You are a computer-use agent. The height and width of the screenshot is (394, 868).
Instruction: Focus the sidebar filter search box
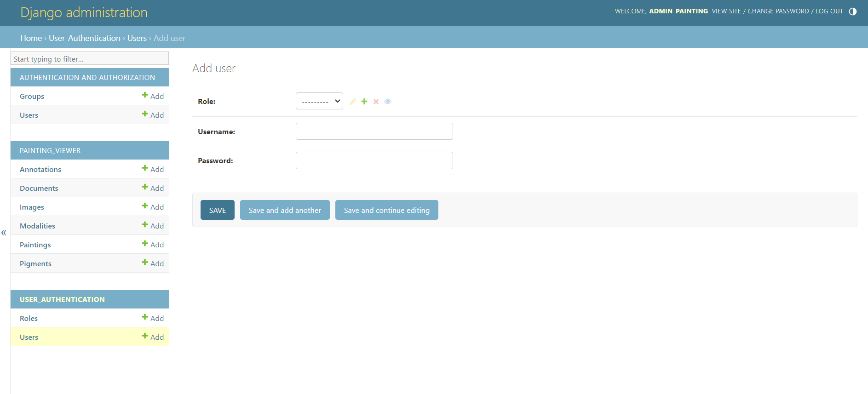90,59
